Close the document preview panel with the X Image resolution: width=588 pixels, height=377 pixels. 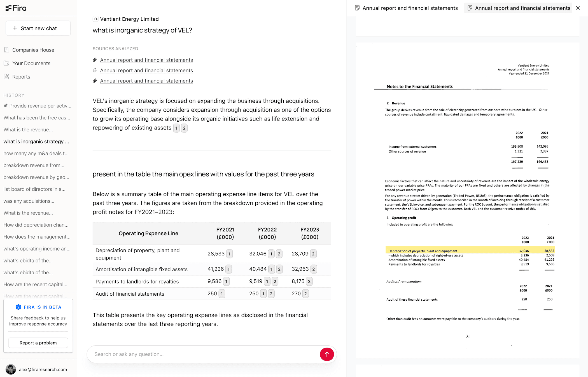coord(578,8)
